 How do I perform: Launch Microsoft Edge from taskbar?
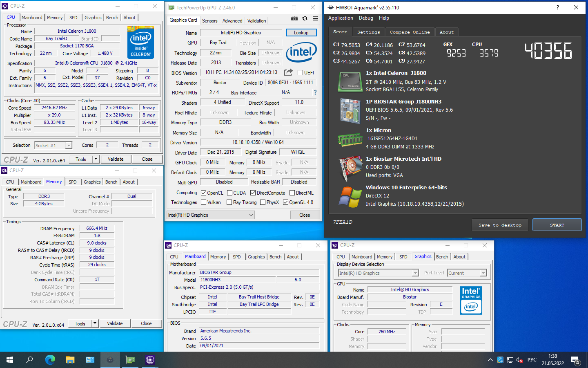point(50,360)
